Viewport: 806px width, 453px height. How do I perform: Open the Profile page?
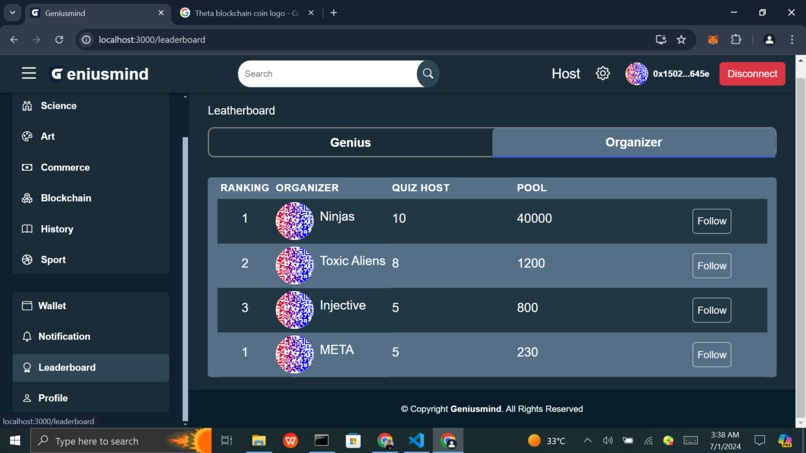tap(90, 398)
